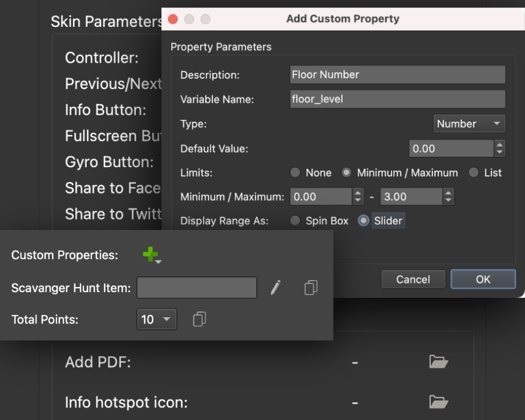
Task: Click copy icon next to Scavanger Hunt Item
Action: tap(310, 288)
